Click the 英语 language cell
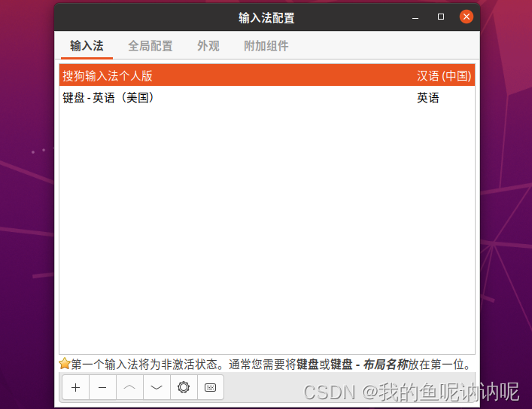Viewport: 532px width, 409px height. coord(428,98)
